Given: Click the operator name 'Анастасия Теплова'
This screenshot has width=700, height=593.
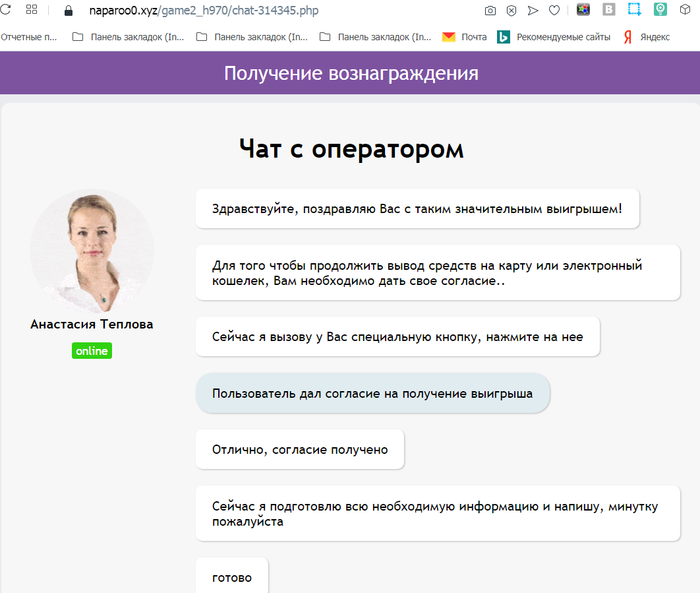Looking at the screenshot, I should click(x=92, y=324).
